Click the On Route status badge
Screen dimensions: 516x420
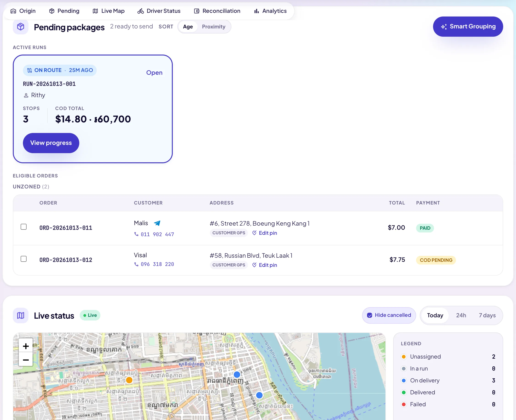click(x=60, y=70)
